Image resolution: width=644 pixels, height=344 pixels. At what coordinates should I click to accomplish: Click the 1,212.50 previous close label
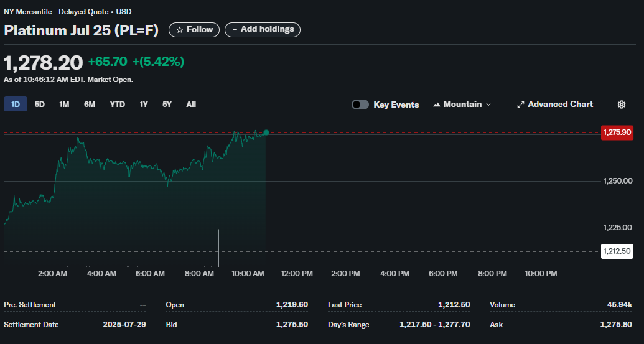click(x=617, y=251)
